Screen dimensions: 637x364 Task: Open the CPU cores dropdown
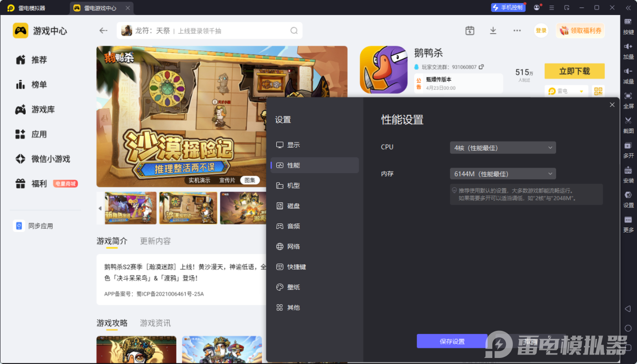(x=503, y=148)
